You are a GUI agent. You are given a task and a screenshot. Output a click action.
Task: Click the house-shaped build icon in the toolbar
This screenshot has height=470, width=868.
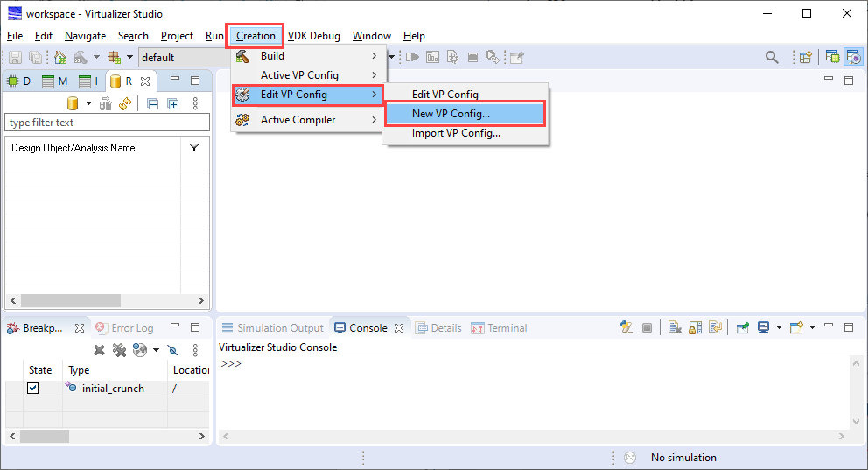tap(60, 57)
